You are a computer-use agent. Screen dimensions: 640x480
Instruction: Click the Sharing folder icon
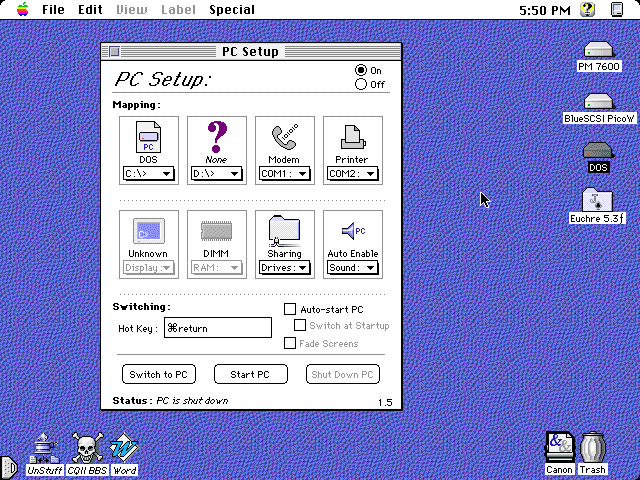(x=284, y=231)
